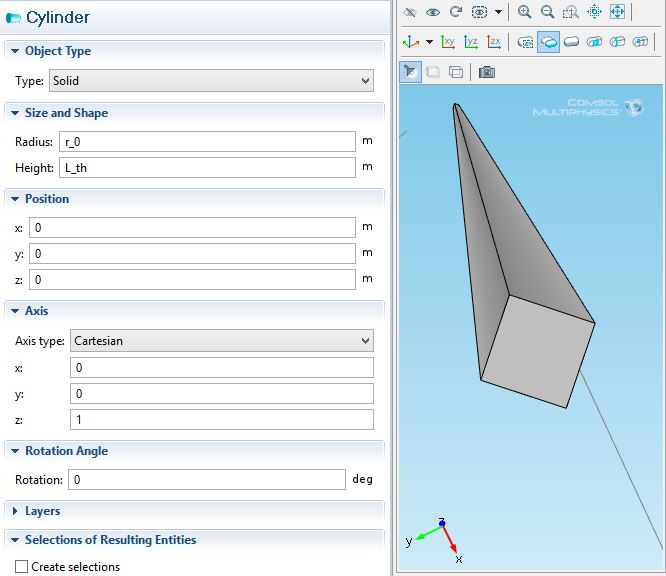Image resolution: width=666 pixels, height=576 pixels.
Task: Click the Zoom Extents icon
Action: click(x=617, y=12)
